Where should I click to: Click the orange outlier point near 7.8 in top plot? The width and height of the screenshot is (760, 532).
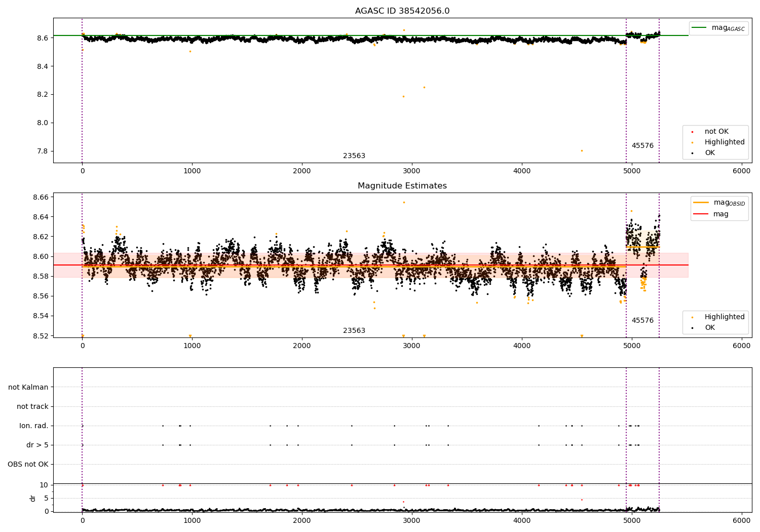pyautogui.click(x=582, y=150)
